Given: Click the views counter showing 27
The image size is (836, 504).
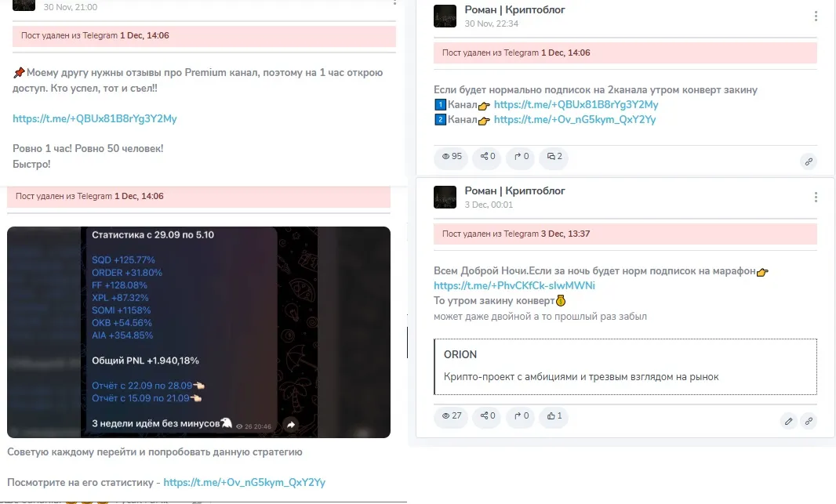Looking at the screenshot, I should [452, 416].
